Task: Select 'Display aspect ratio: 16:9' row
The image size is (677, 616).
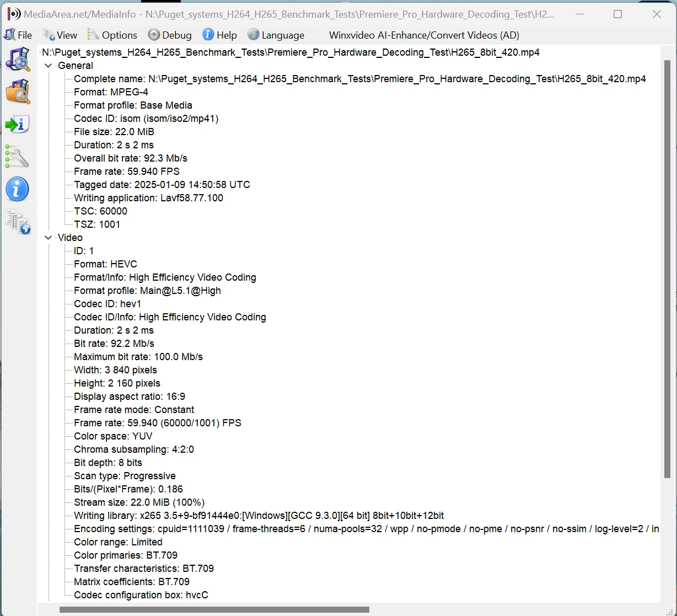Action: point(130,397)
